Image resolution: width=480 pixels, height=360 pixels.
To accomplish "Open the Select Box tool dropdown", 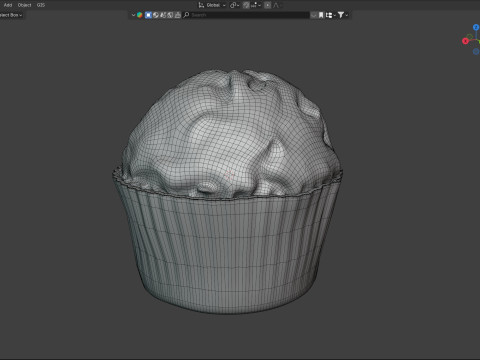I will [x=11, y=15].
